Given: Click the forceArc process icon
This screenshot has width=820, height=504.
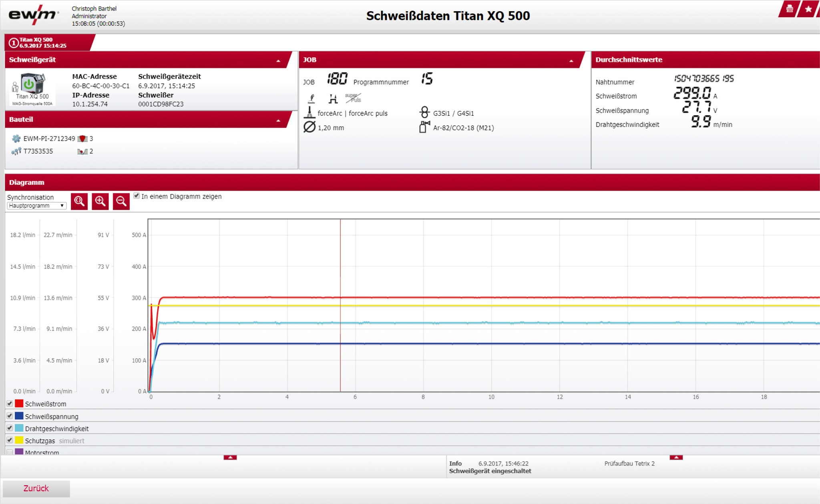Looking at the screenshot, I should [309, 112].
